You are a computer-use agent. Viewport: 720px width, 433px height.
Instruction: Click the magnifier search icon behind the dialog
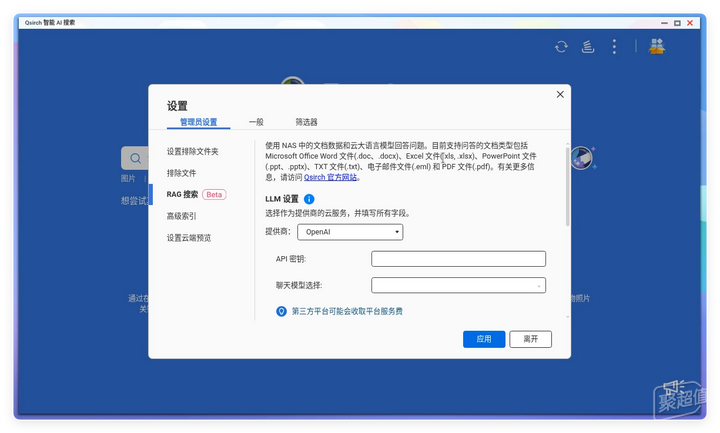[133, 158]
